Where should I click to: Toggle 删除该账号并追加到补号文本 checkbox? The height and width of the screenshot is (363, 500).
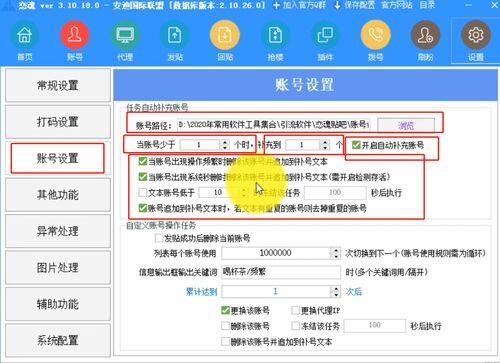click(x=225, y=341)
